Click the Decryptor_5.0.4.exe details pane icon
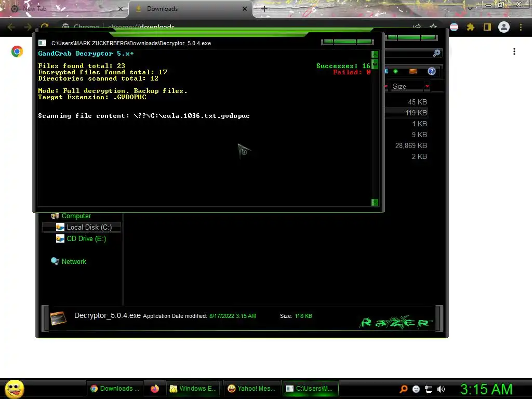Image resolution: width=532 pixels, height=399 pixels. coord(58,318)
